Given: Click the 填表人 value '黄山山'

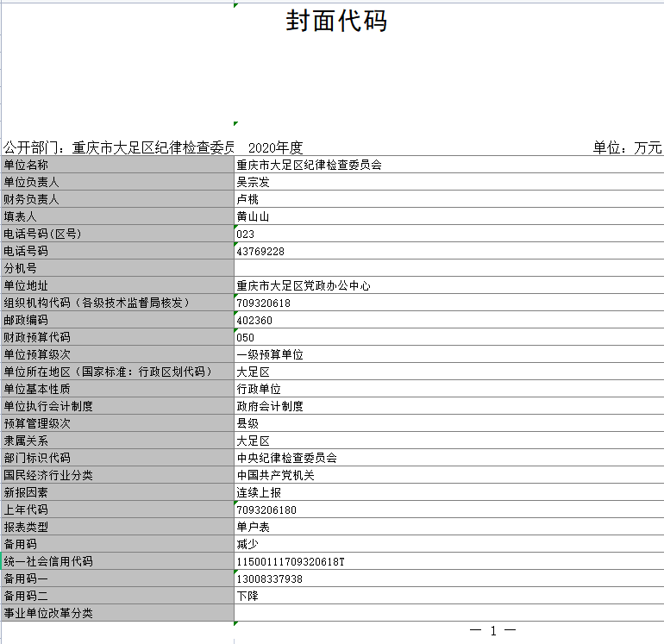Looking at the screenshot, I should coord(254,216).
